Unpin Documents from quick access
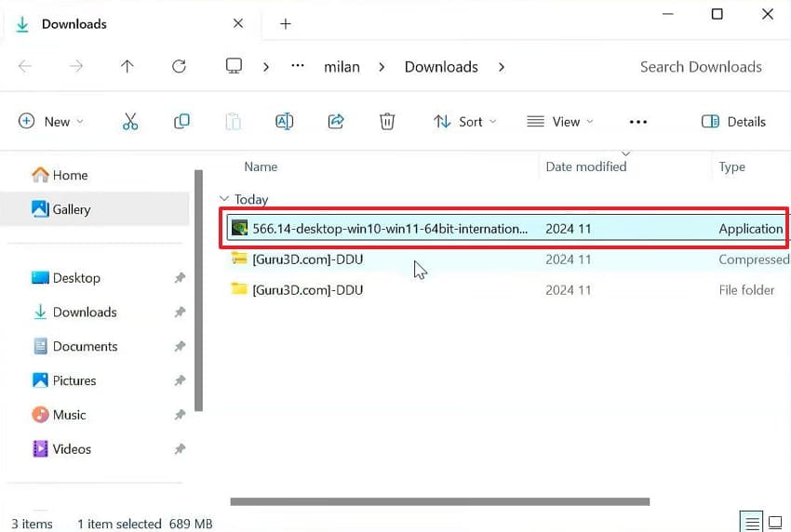Screen dimensions: 791x532 click(x=181, y=346)
